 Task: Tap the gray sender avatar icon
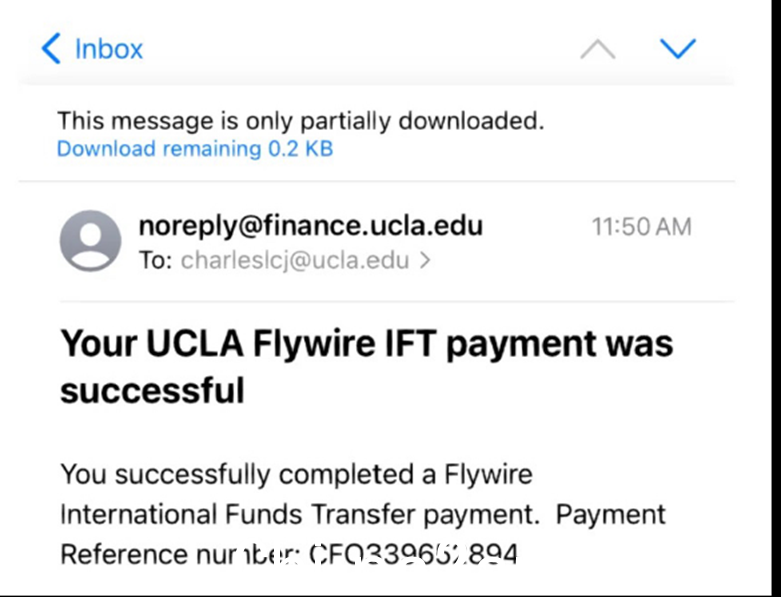(x=90, y=240)
